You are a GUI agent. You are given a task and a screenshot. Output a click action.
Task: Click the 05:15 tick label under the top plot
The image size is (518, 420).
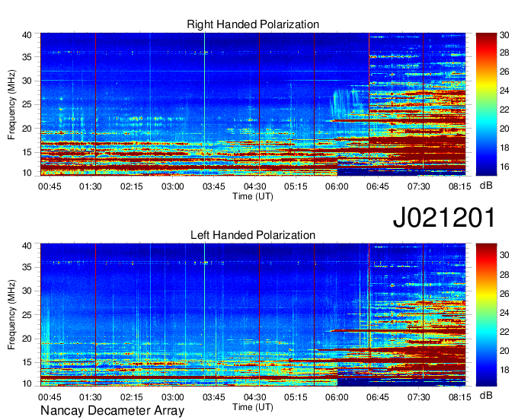tap(296, 186)
